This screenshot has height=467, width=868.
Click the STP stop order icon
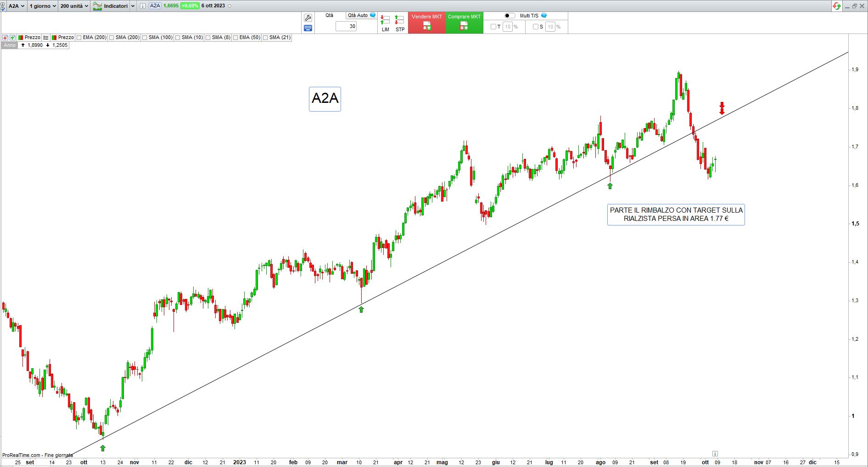tap(400, 23)
